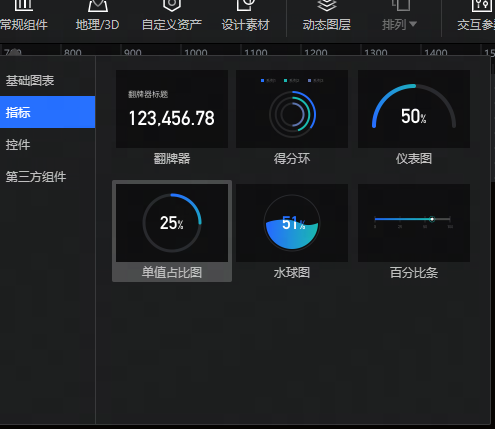The height and width of the screenshot is (429, 495).
Task: Open the 第三方组件 category
Action: (x=48, y=176)
